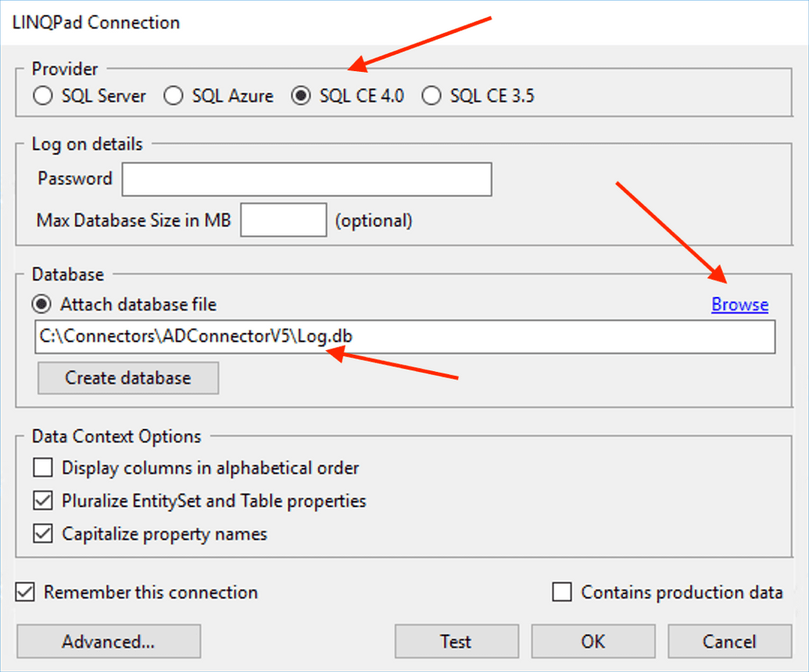
Task: Enable displaying columns in alphabetical order
Action: pyautogui.click(x=43, y=467)
